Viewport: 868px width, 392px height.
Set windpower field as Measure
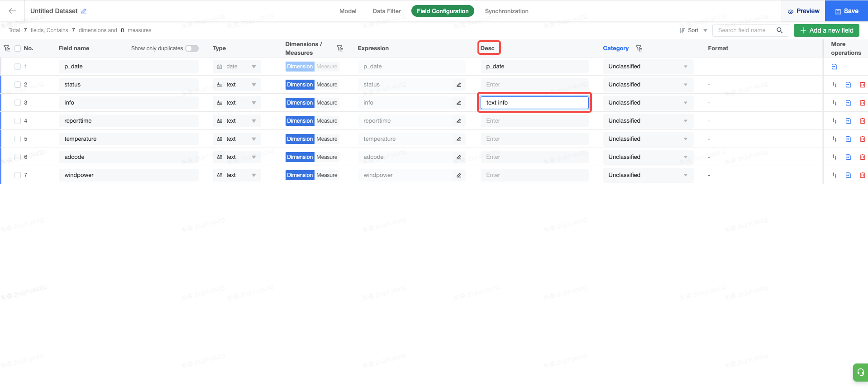pos(327,175)
